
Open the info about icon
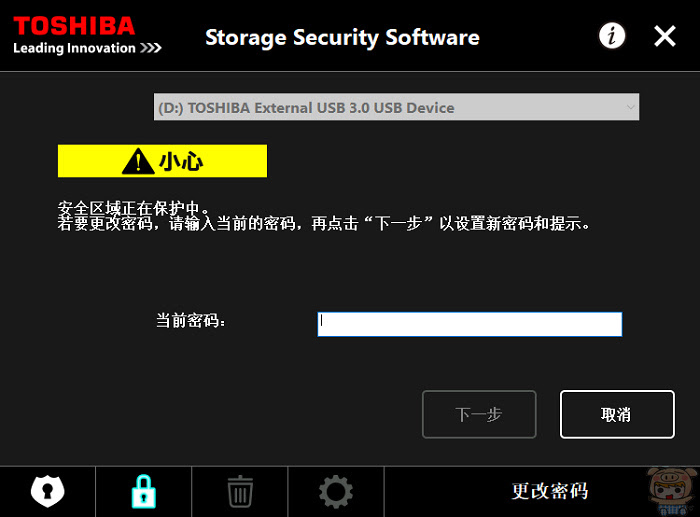612,36
